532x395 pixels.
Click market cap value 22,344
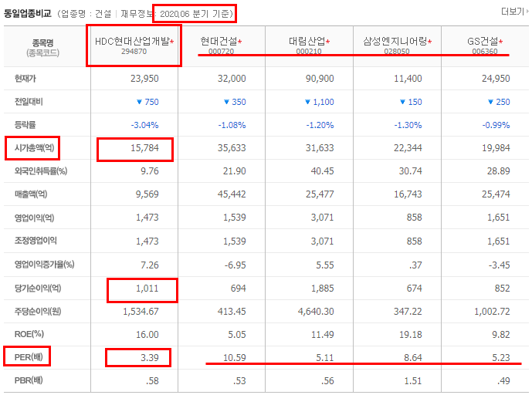click(x=408, y=148)
